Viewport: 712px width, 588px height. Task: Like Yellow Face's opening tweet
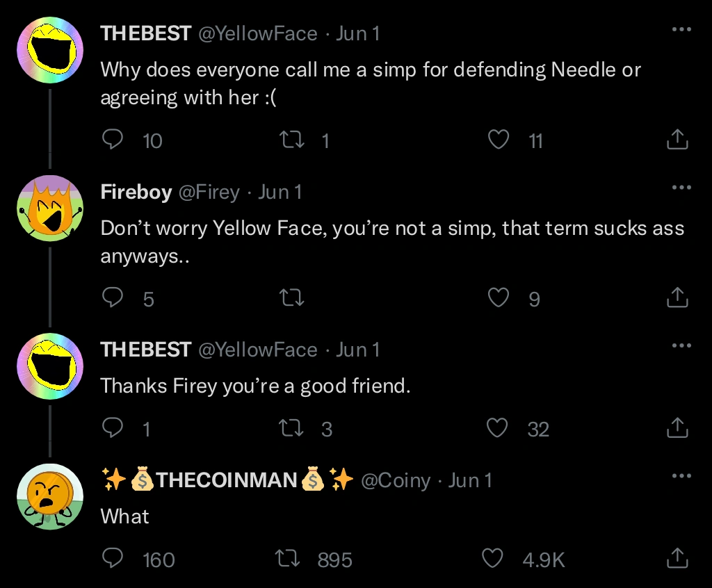tap(499, 140)
